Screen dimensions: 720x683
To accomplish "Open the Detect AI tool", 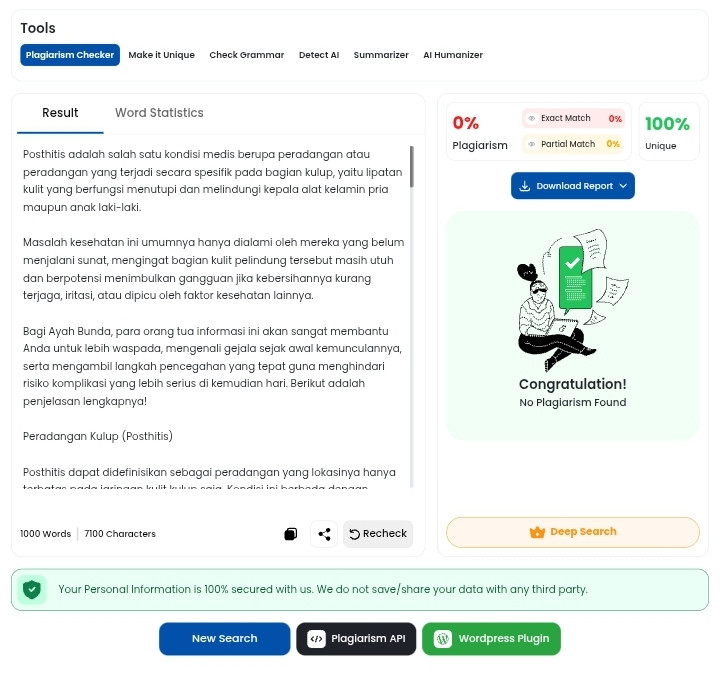I will coord(319,55).
